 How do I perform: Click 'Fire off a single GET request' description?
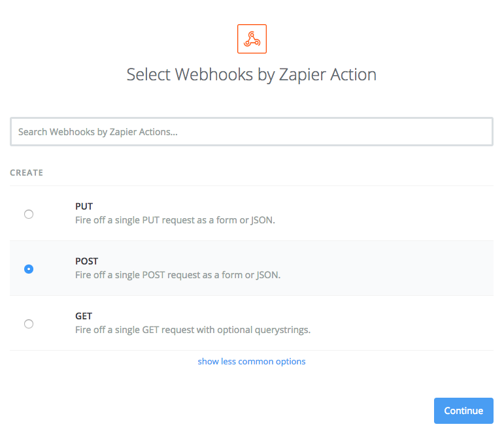point(193,330)
